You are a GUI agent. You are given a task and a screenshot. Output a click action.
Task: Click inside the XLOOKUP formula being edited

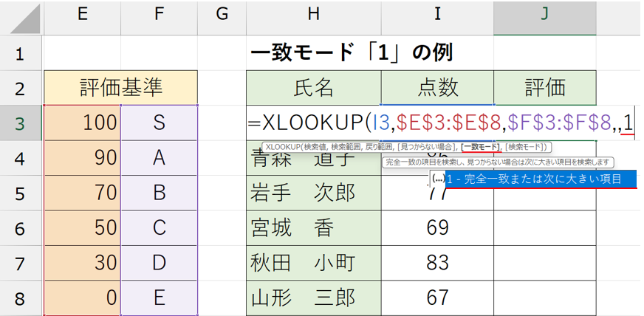443,123
